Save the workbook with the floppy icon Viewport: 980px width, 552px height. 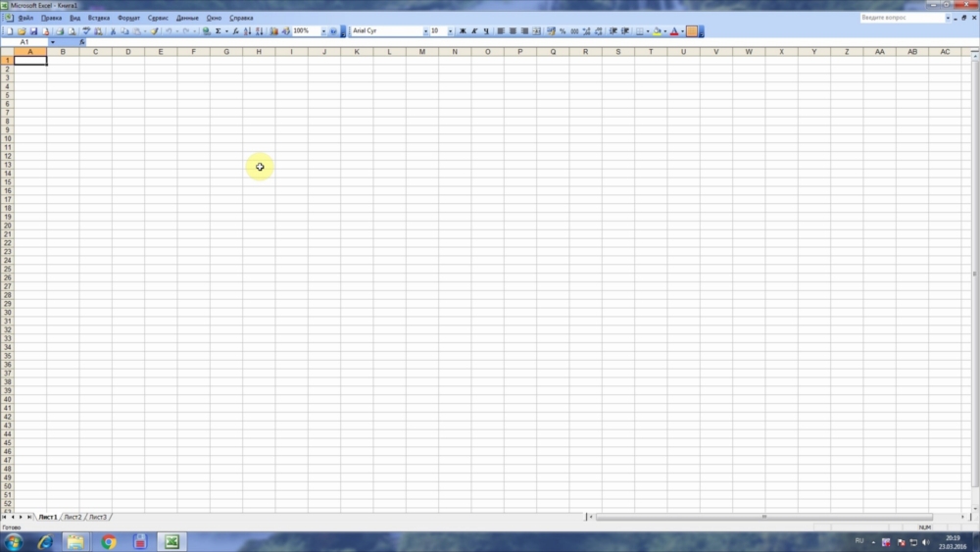[33, 31]
